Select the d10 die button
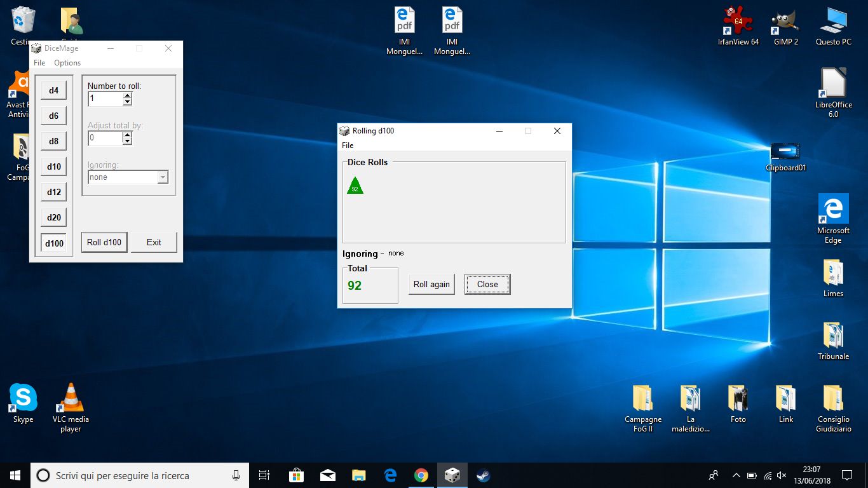868x488 pixels. [x=53, y=166]
